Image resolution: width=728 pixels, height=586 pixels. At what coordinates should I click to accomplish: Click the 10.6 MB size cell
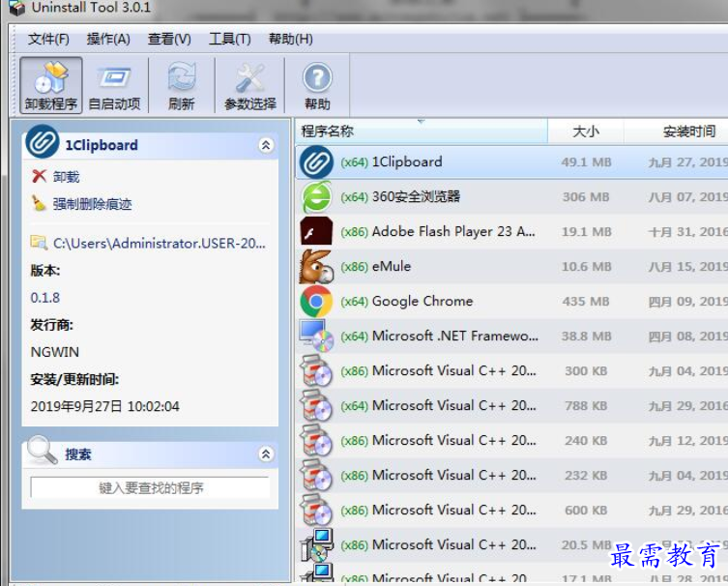[587, 267]
